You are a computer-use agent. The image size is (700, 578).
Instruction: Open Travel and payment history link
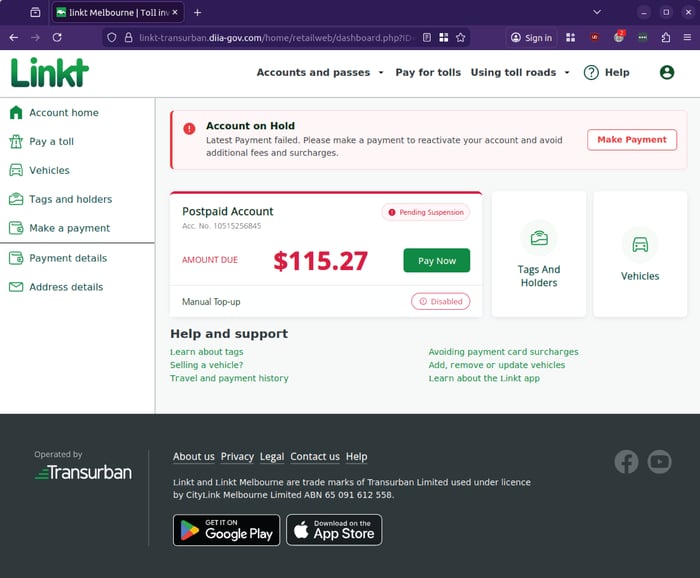tap(229, 378)
